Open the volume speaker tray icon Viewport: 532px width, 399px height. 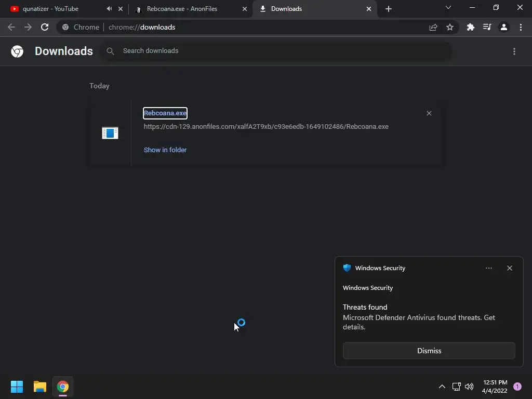(469, 387)
